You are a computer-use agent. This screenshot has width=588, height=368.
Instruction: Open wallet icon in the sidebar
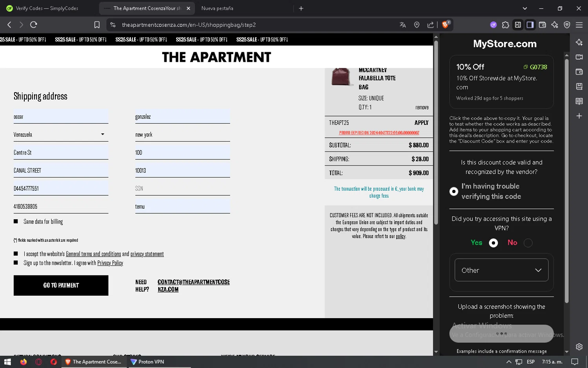tap(579, 72)
